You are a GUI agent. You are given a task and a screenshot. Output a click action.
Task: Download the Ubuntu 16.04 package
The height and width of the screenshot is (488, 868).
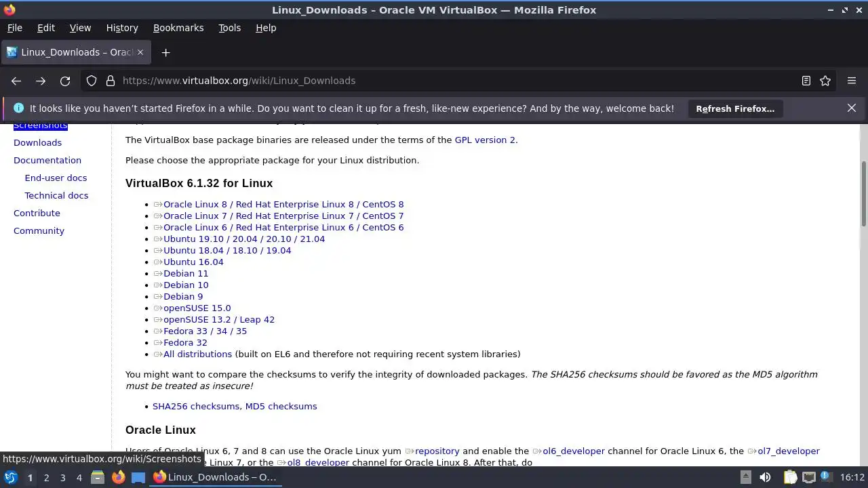click(193, 262)
